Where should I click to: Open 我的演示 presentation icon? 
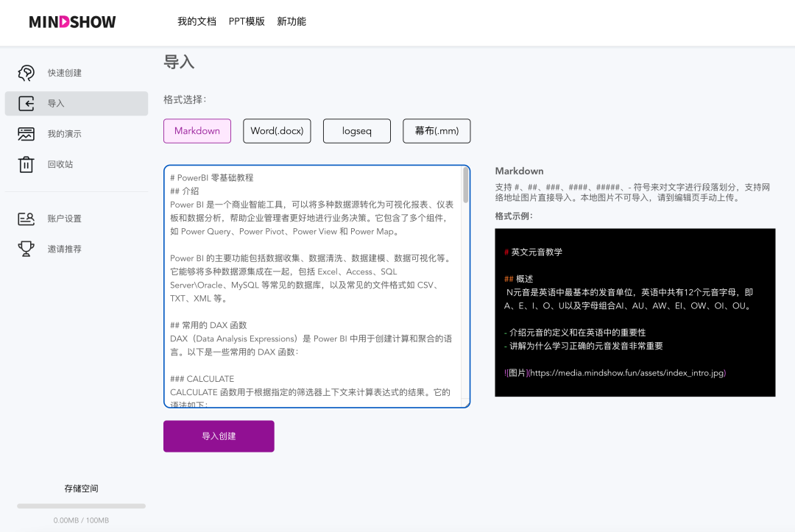point(25,134)
